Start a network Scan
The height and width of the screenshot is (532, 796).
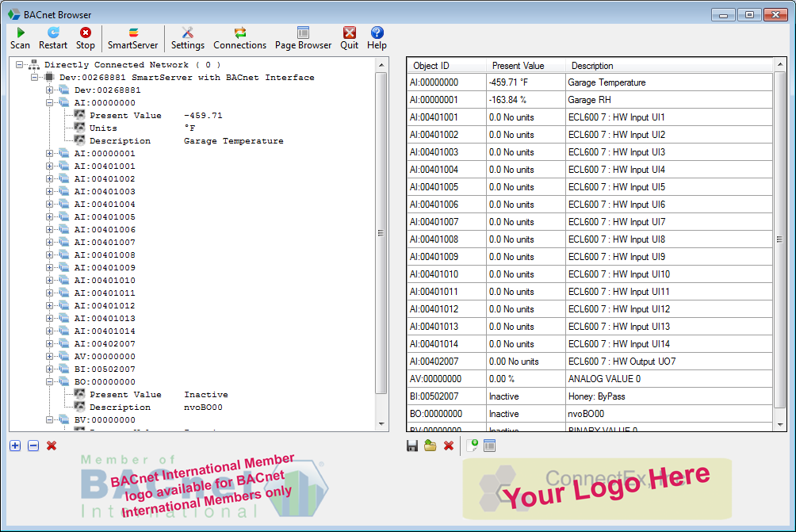(20, 39)
